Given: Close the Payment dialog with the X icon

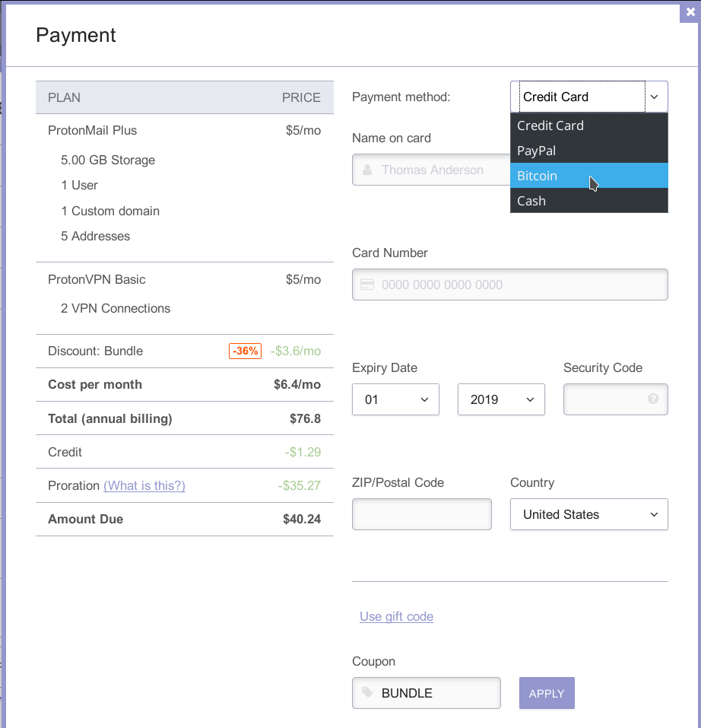Looking at the screenshot, I should coord(690,12).
